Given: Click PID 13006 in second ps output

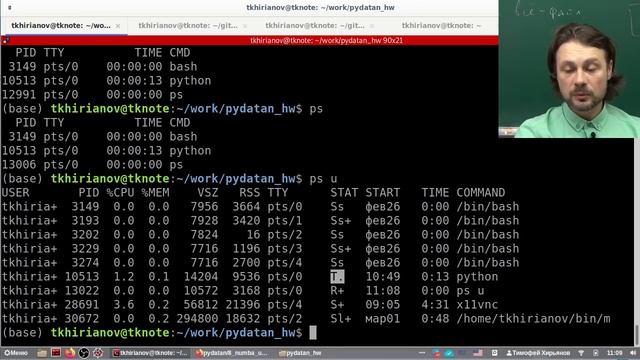Looking at the screenshot, I should click(x=19, y=165).
